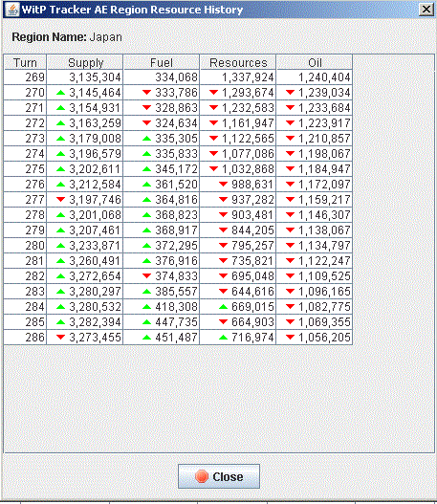Select Supply value 3,154,931
The width and height of the screenshot is (437, 504).
[x=95, y=108]
